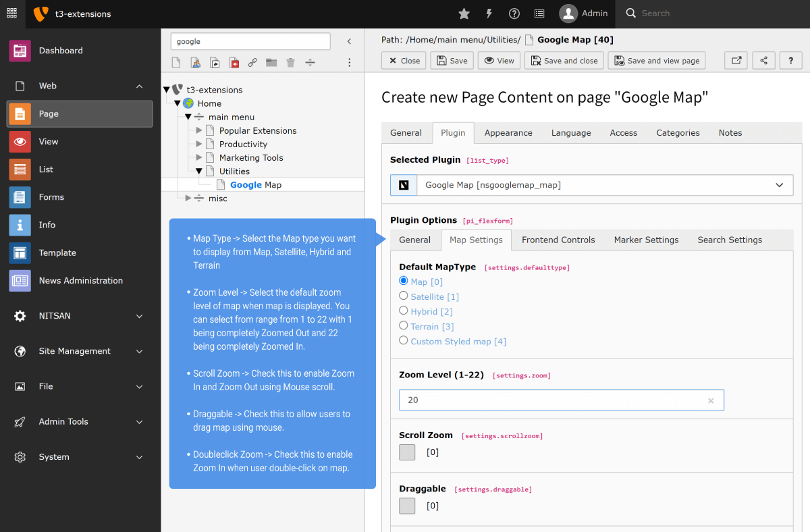Open the Template module icon
The height and width of the screenshot is (532, 810).
click(20, 252)
